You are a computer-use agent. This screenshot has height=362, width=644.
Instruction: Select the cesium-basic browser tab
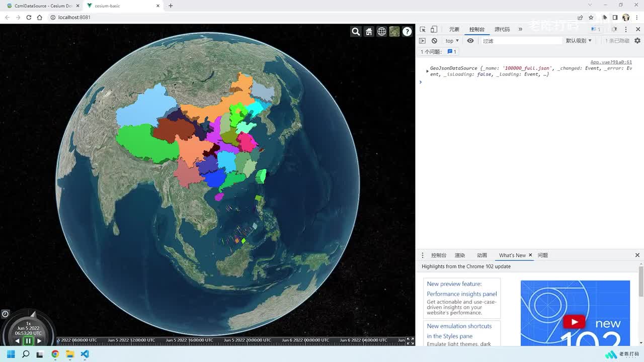tap(123, 6)
